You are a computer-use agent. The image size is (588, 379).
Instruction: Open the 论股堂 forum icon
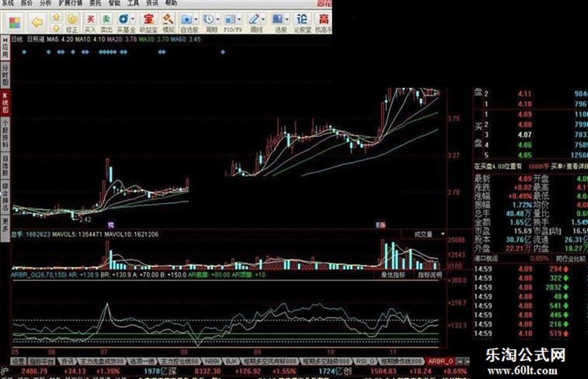pos(302,19)
